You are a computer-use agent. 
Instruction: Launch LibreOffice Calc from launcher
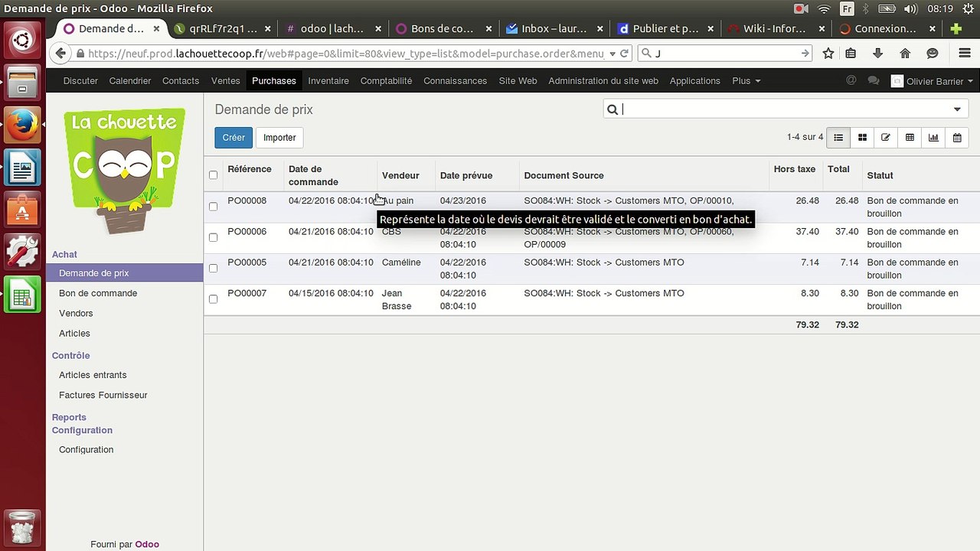tap(22, 294)
